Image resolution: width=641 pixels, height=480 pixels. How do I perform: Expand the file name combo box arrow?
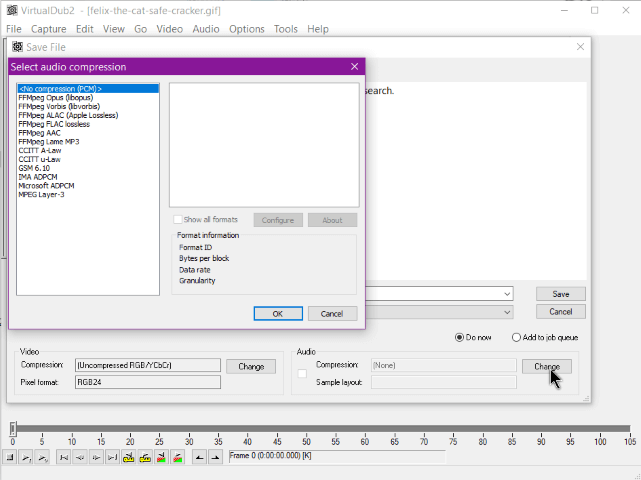(x=507, y=294)
